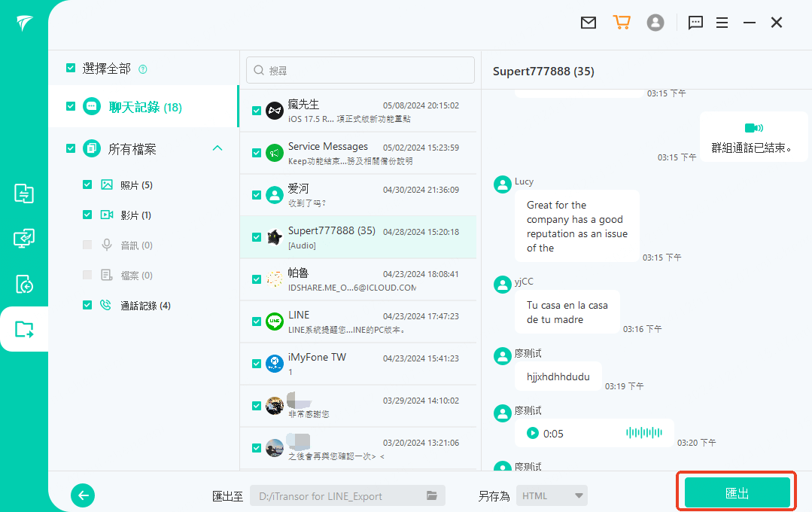Collapse the 所有檔案 file list section

217,148
